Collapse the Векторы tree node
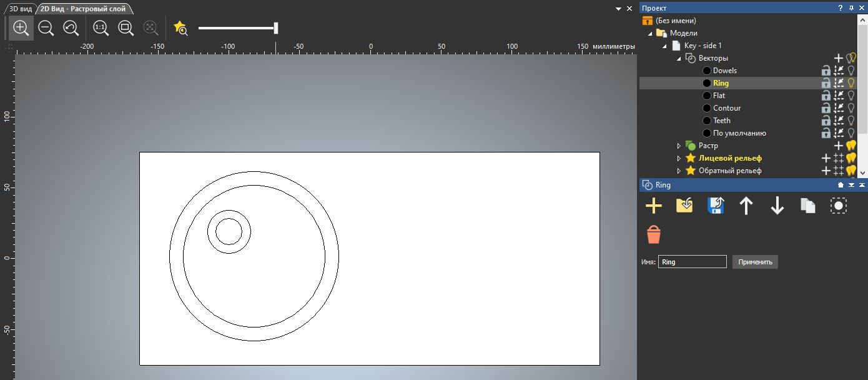Image resolution: width=868 pixels, height=380 pixels. click(679, 58)
